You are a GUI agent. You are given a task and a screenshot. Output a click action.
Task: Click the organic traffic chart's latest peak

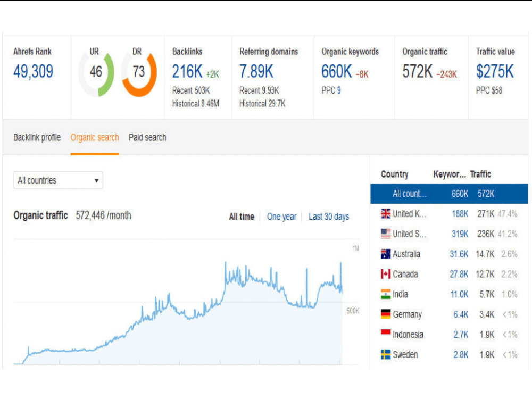pyautogui.click(x=341, y=263)
